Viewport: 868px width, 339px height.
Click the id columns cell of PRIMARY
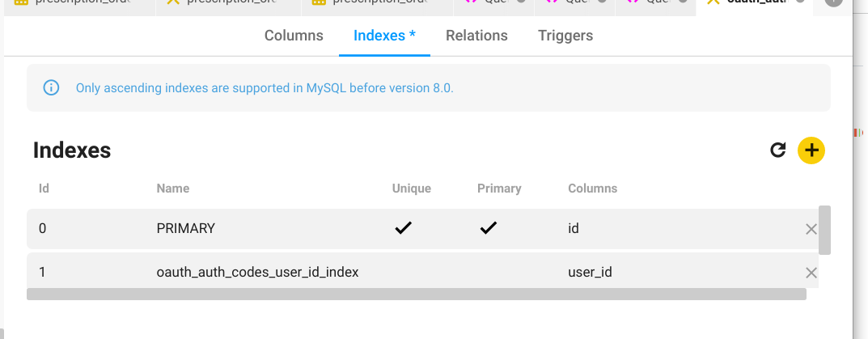click(573, 228)
